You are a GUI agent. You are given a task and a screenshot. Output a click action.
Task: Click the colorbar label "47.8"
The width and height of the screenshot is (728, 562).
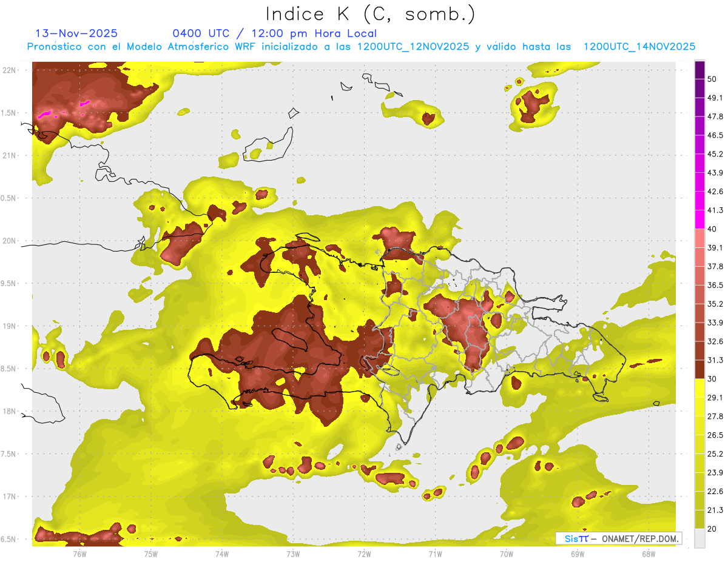point(715,116)
